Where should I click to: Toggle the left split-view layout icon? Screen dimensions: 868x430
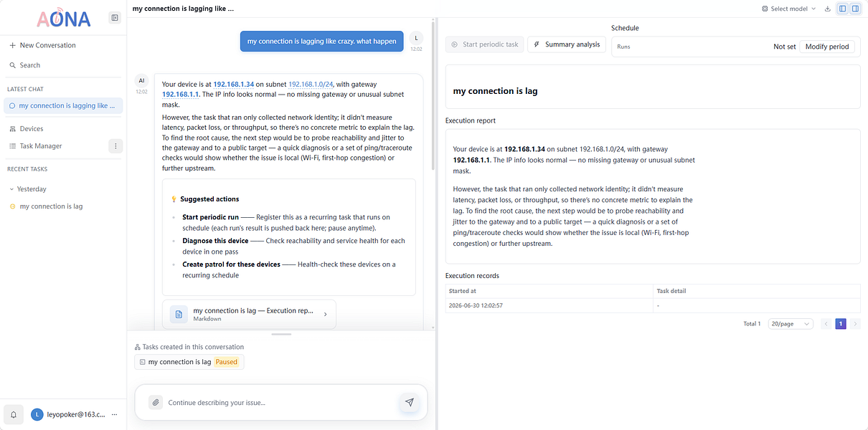point(843,9)
